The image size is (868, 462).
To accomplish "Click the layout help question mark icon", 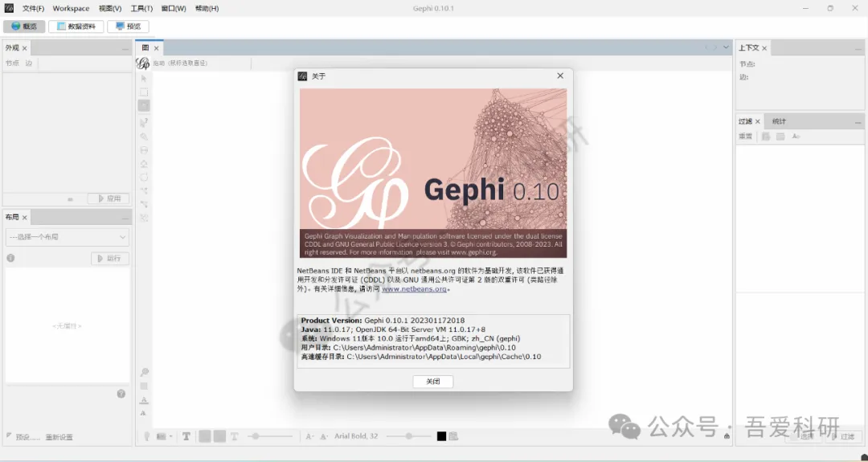I will [x=121, y=394].
